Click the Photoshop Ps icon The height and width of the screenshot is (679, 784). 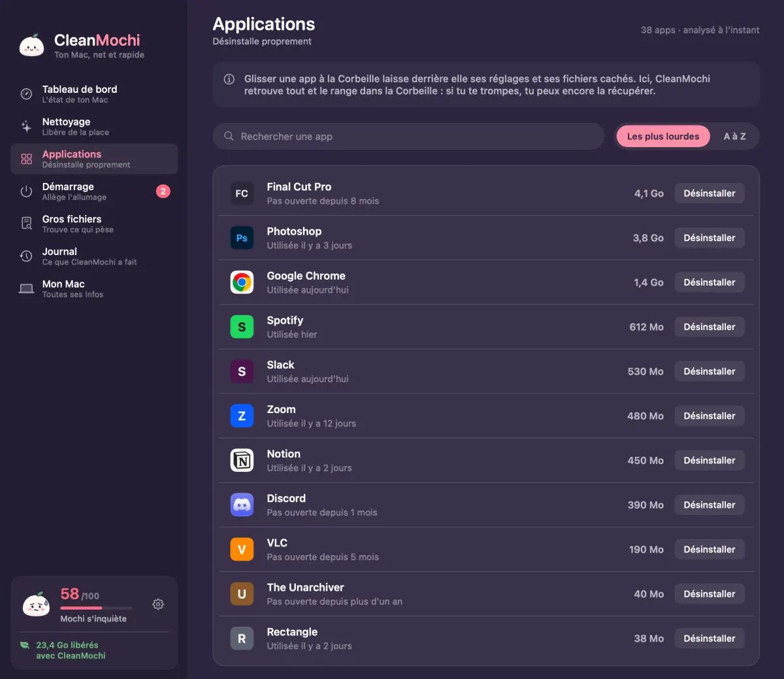point(242,238)
